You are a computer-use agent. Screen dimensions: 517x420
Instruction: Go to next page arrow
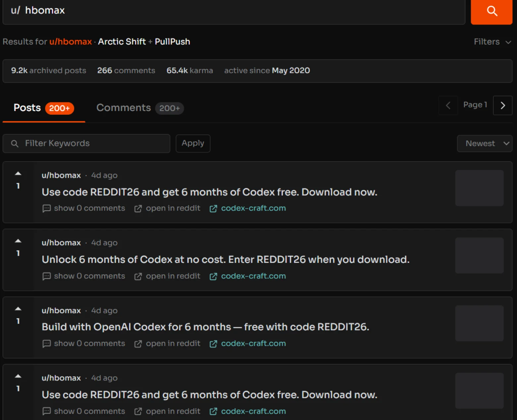coord(503,105)
